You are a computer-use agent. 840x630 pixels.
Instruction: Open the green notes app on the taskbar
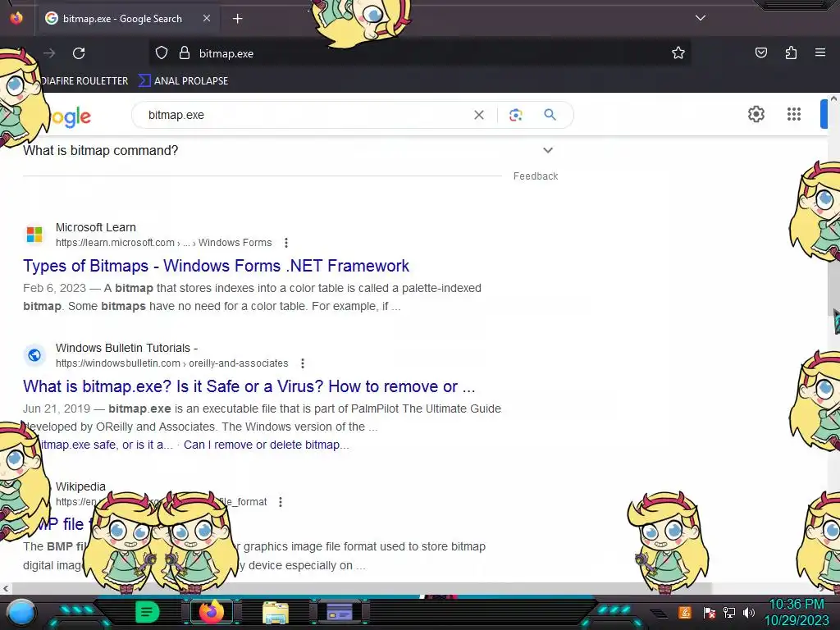(x=147, y=612)
